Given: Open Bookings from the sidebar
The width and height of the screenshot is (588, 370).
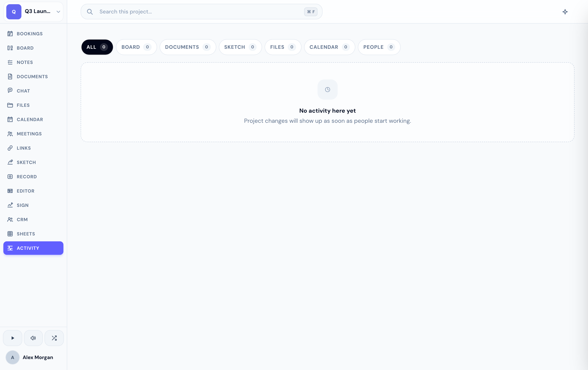Looking at the screenshot, I should pos(33,34).
